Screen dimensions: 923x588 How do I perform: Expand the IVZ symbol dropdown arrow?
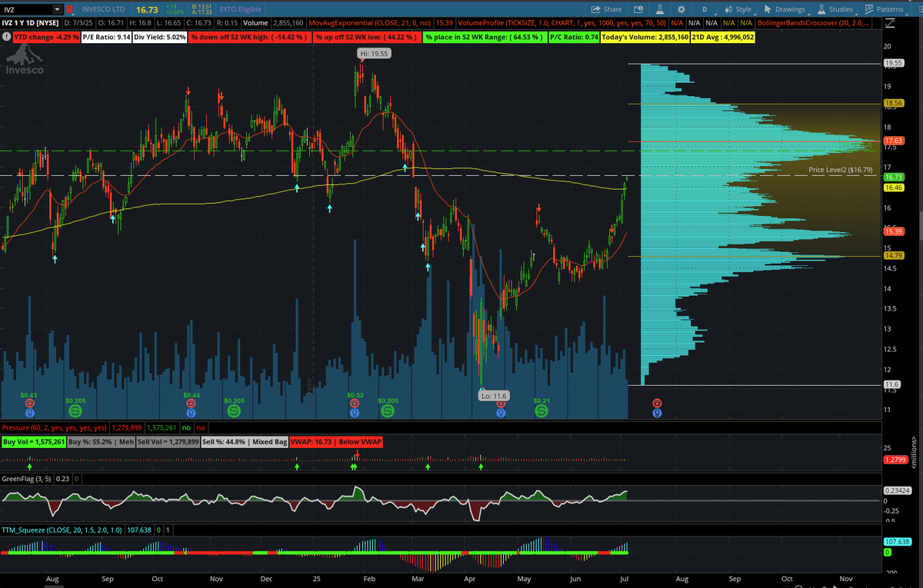click(58, 9)
